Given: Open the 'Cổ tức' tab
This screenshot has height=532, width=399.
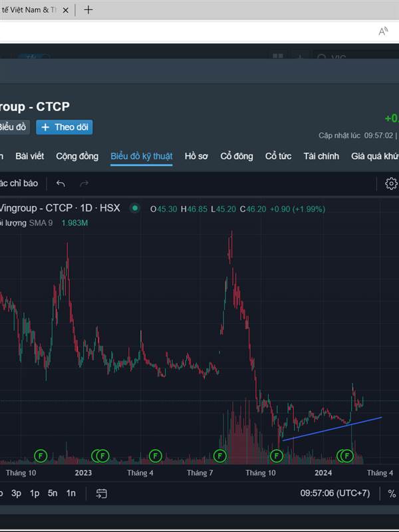Looking at the screenshot, I should point(278,156).
